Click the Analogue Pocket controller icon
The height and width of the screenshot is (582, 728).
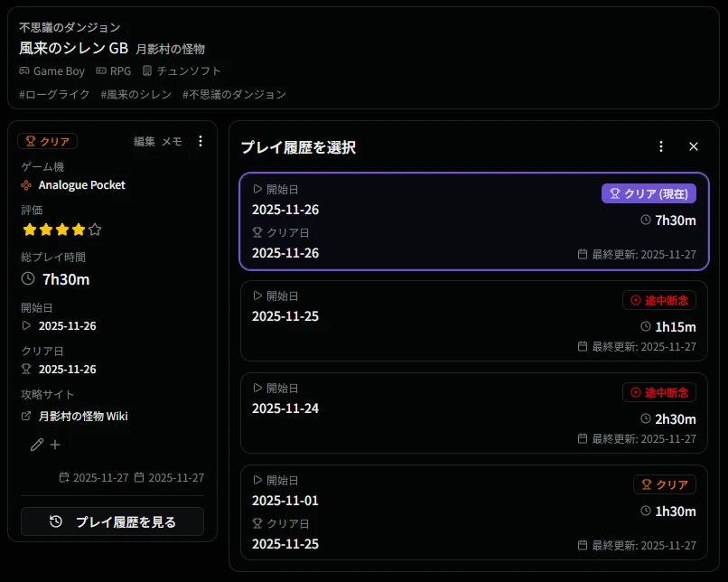26,184
